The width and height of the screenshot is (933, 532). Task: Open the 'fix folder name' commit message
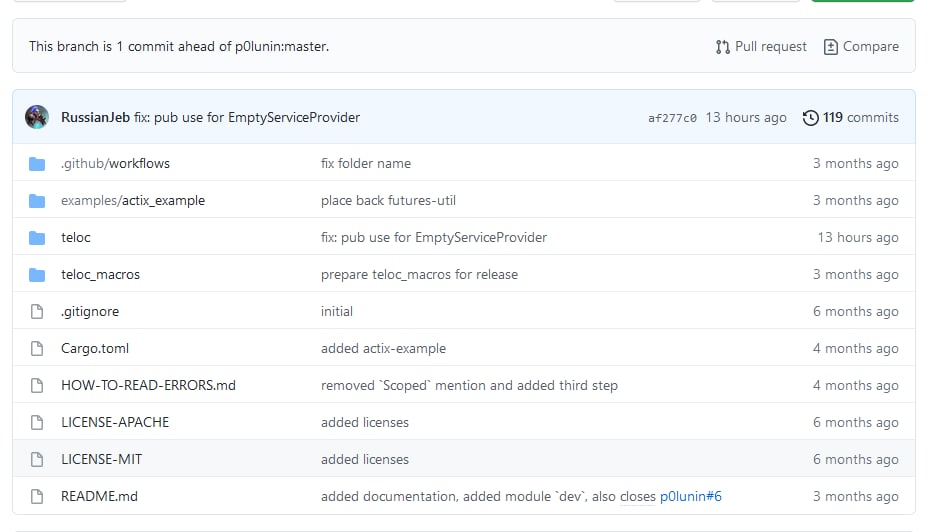(x=366, y=164)
